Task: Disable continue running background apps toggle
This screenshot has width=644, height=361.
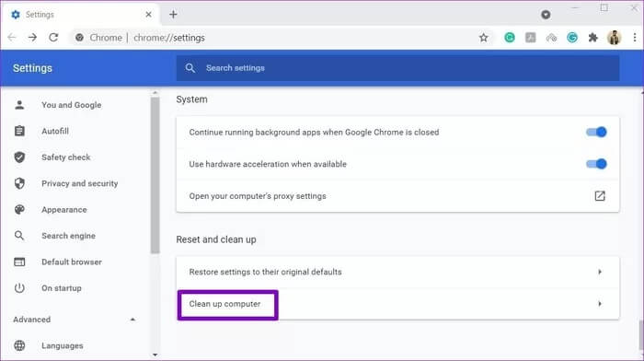Action: 596,132
